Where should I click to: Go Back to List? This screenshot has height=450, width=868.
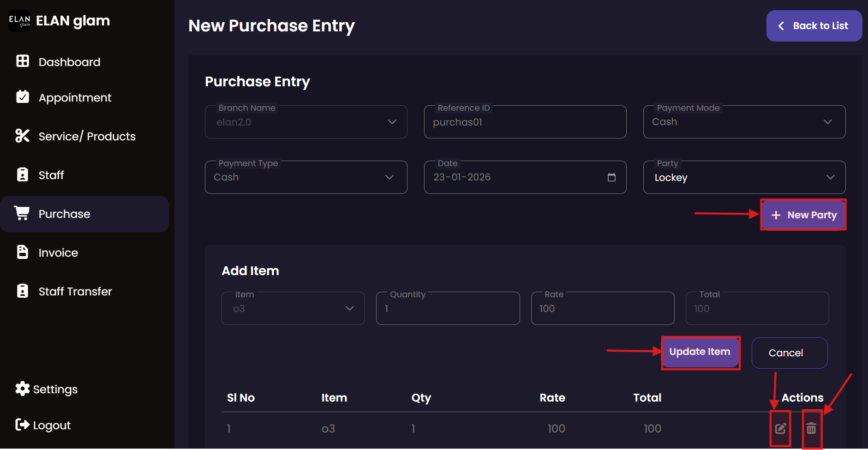[814, 26]
